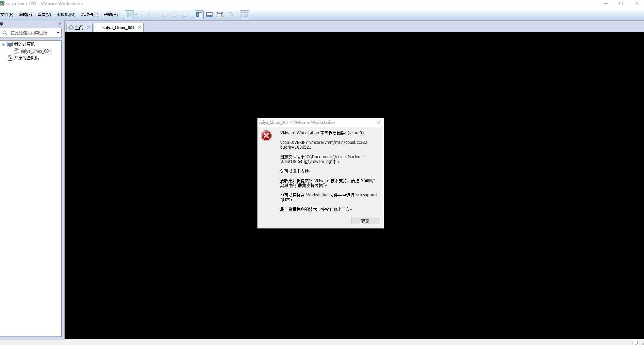Viewport: 644px width, 345px height.
Task: Toggle the thumbnail bar view icon
Action: click(x=209, y=15)
